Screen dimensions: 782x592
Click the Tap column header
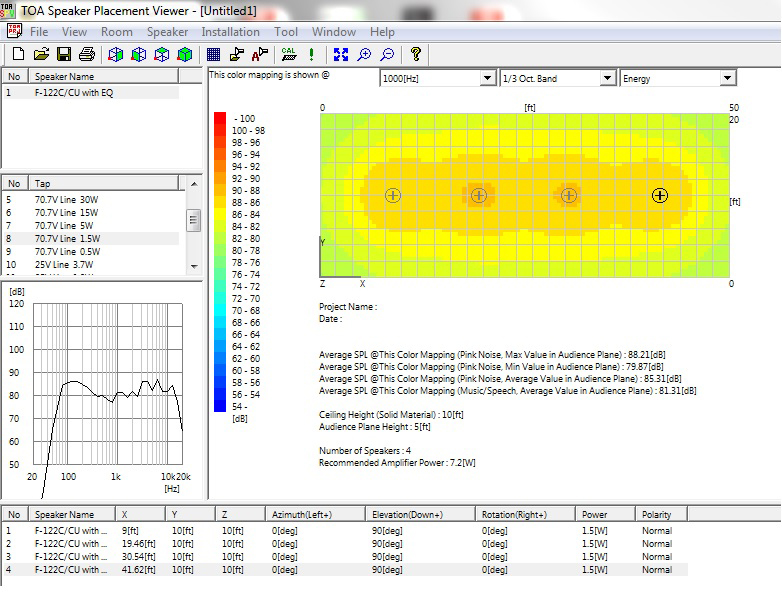pyautogui.click(x=103, y=184)
